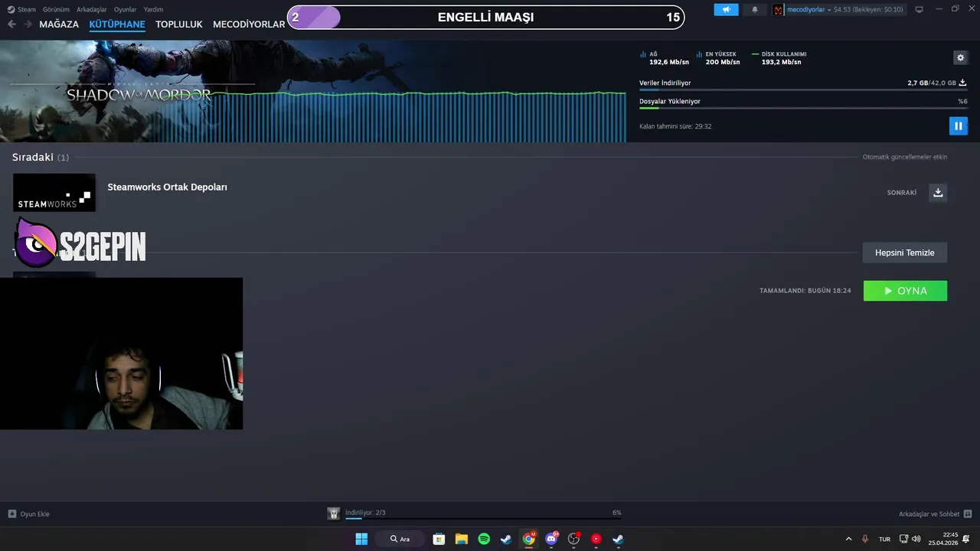This screenshot has width=980, height=551.
Task: Open Windows Start menu
Action: 361,539
